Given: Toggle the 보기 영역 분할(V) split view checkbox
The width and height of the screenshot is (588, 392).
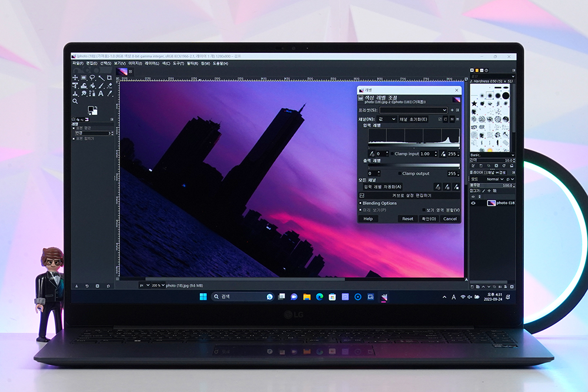Looking at the screenshot, I should pos(424,210).
